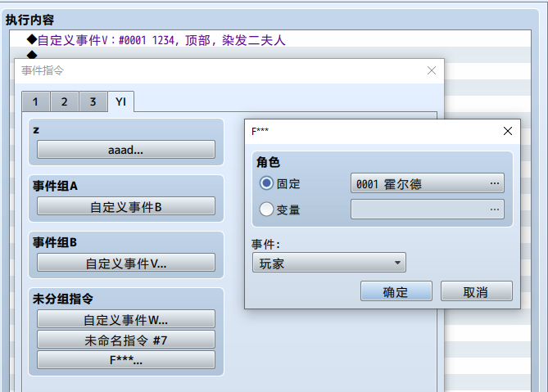Click the 自定义事件B button
The width and height of the screenshot is (548, 392).
tap(126, 206)
